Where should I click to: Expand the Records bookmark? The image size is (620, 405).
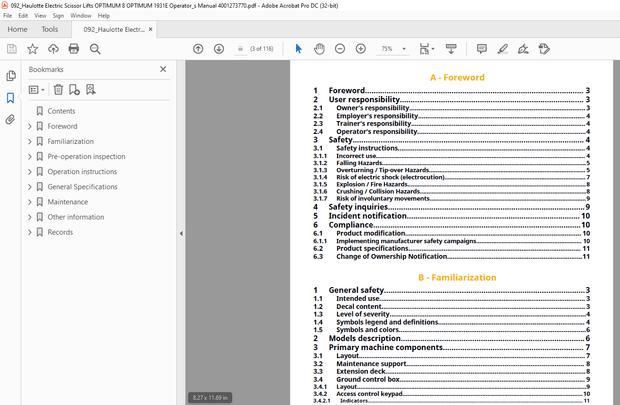pyautogui.click(x=30, y=232)
